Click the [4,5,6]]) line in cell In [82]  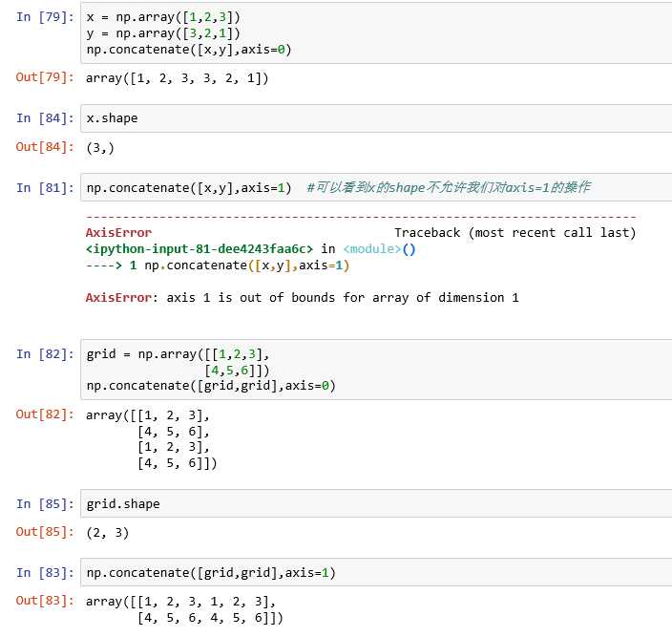(237, 371)
